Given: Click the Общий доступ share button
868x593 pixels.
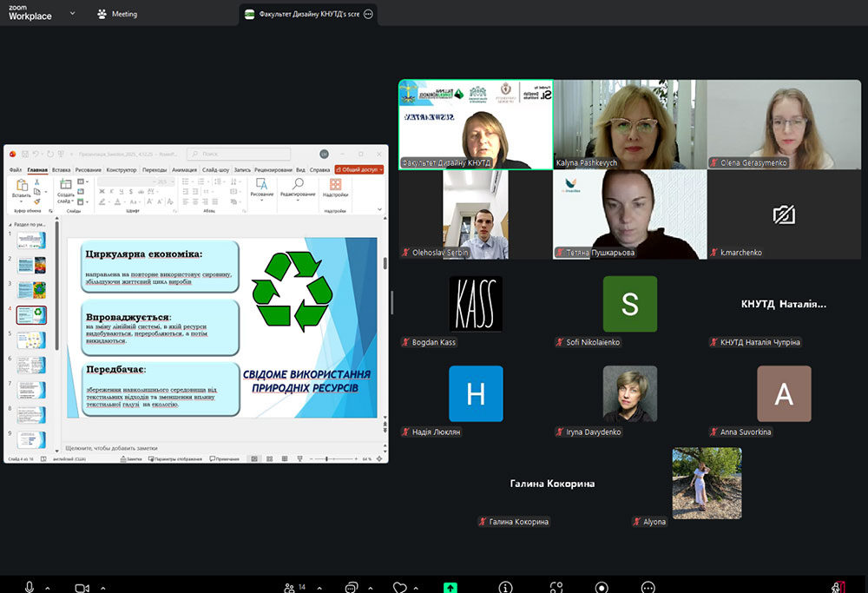Looking at the screenshot, I should coord(358,170).
